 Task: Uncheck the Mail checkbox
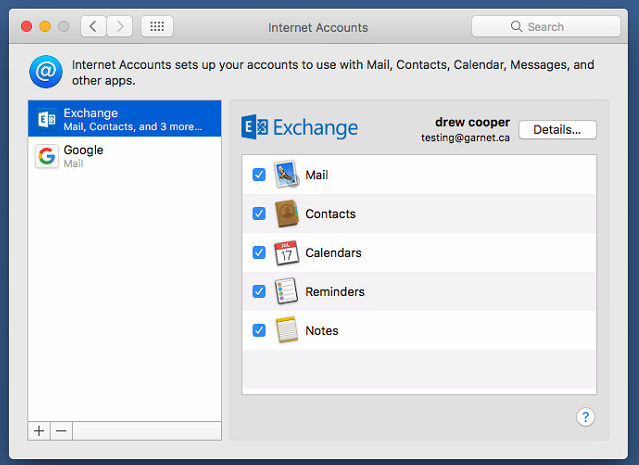[259, 175]
